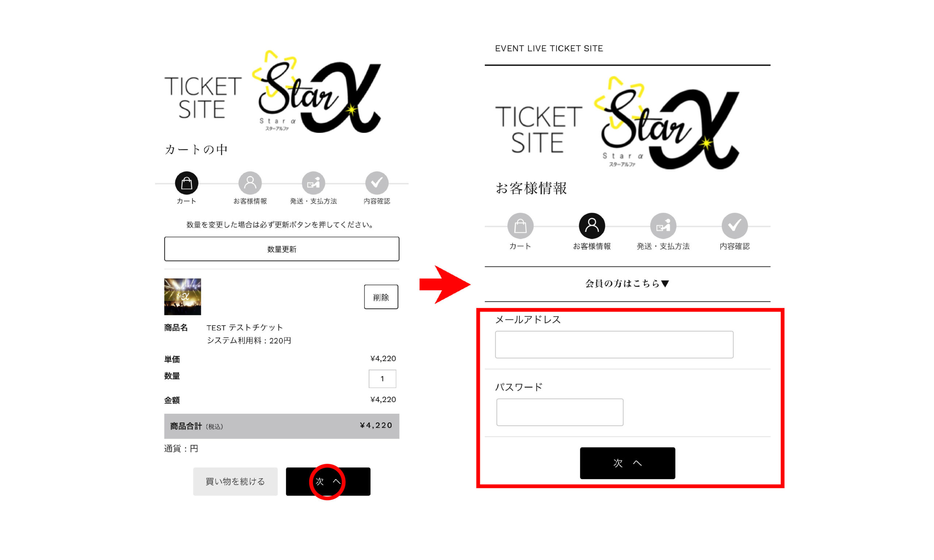Click the quantity box showing 1
Image resolution: width=934 pixels, height=560 pixels.
[x=382, y=378]
